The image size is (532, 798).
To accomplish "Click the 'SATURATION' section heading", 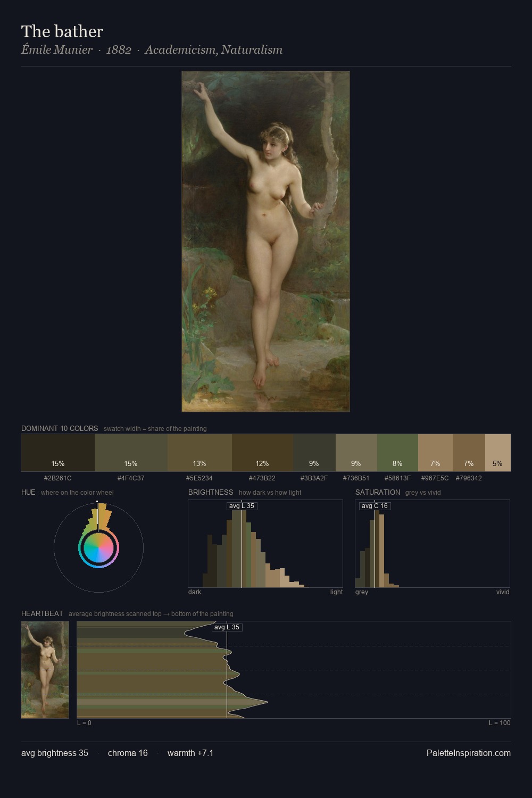I will (378, 492).
